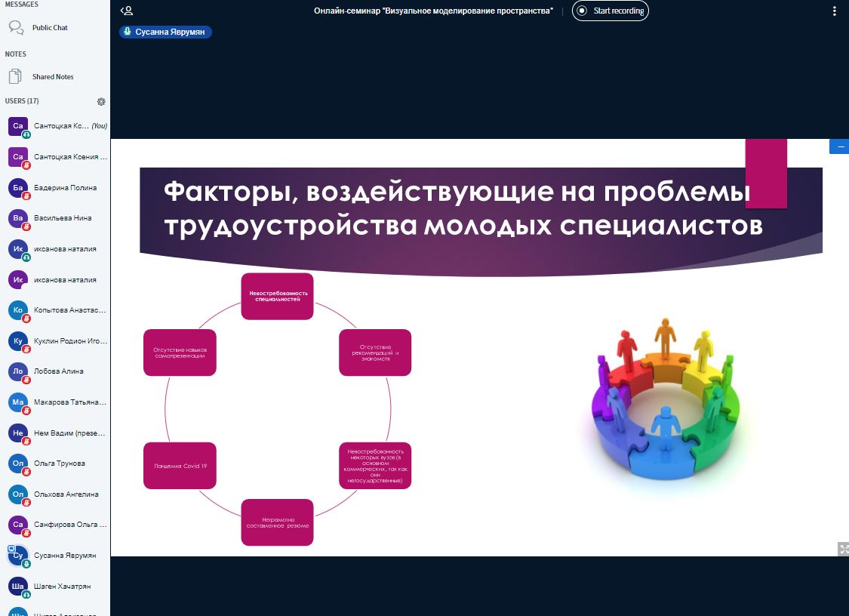This screenshot has width=849, height=616.
Task: Click Шаген Хачатрян's avatar icon
Action: click(18, 587)
